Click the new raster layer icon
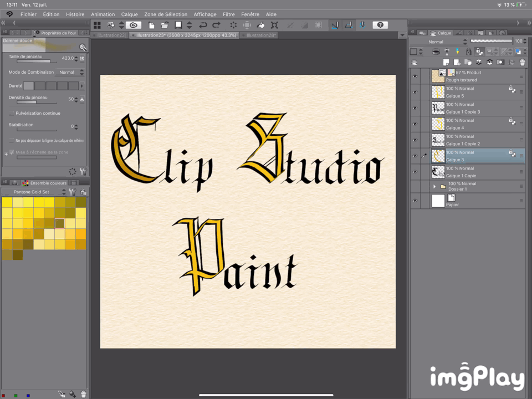Image resolution: width=532 pixels, height=399 pixels. [x=446, y=62]
